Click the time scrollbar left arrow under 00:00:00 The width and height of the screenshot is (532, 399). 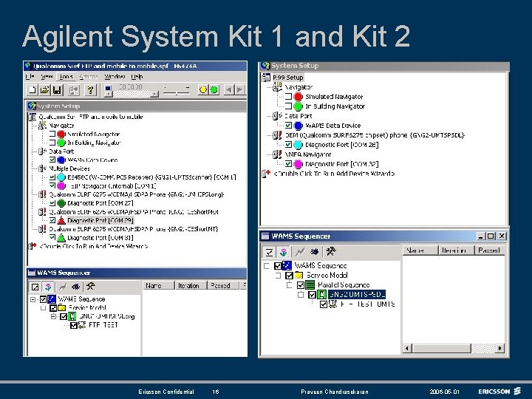coord(108,94)
